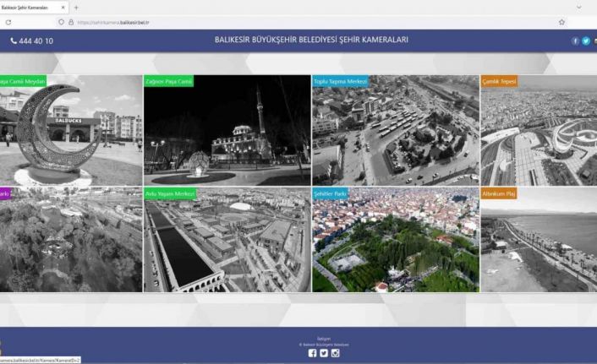Click the Twitter icon in the header
This screenshot has width=597, height=364.
(586, 41)
